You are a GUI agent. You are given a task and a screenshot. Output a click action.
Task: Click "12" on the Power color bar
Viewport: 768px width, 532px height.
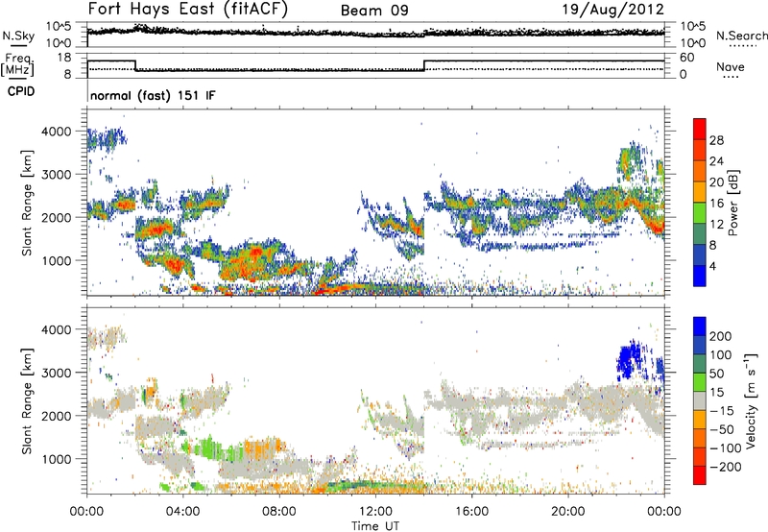coord(716,225)
